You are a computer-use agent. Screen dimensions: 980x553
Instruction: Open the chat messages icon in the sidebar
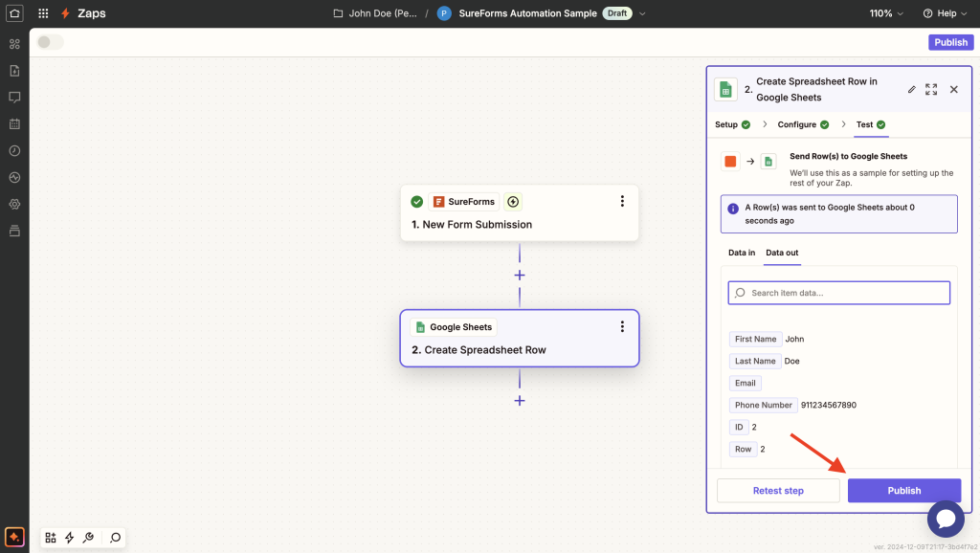click(13, 97)
